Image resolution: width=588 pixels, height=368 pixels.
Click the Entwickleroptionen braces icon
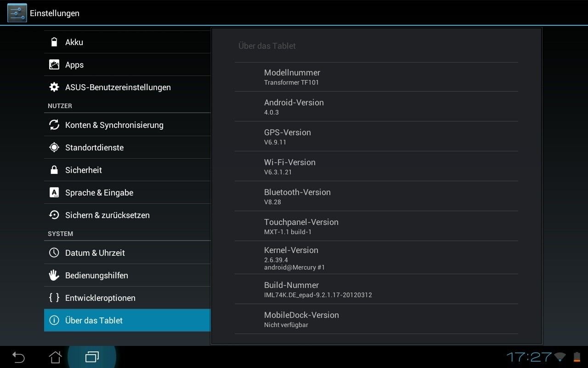coord(54,298)
